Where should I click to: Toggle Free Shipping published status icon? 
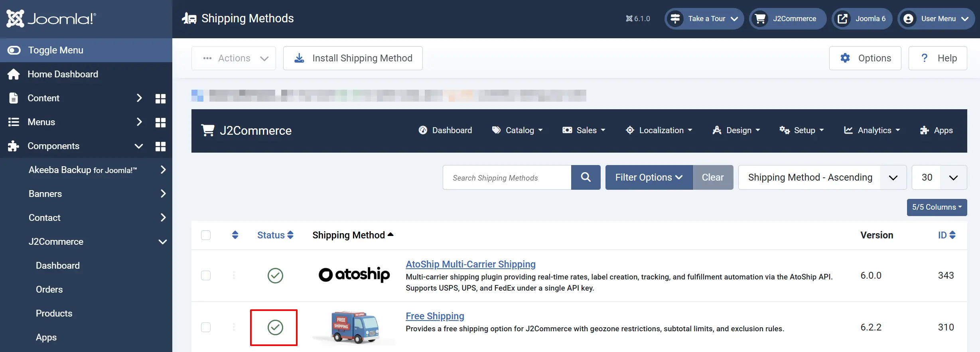(x=275, y=327)
